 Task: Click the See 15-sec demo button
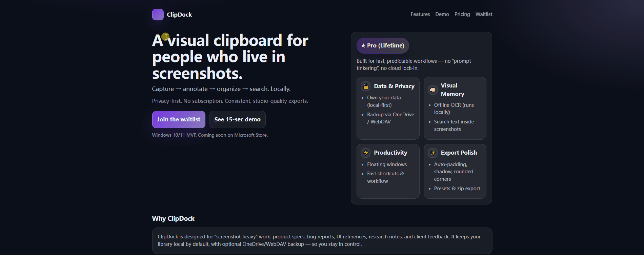(238, 119)
